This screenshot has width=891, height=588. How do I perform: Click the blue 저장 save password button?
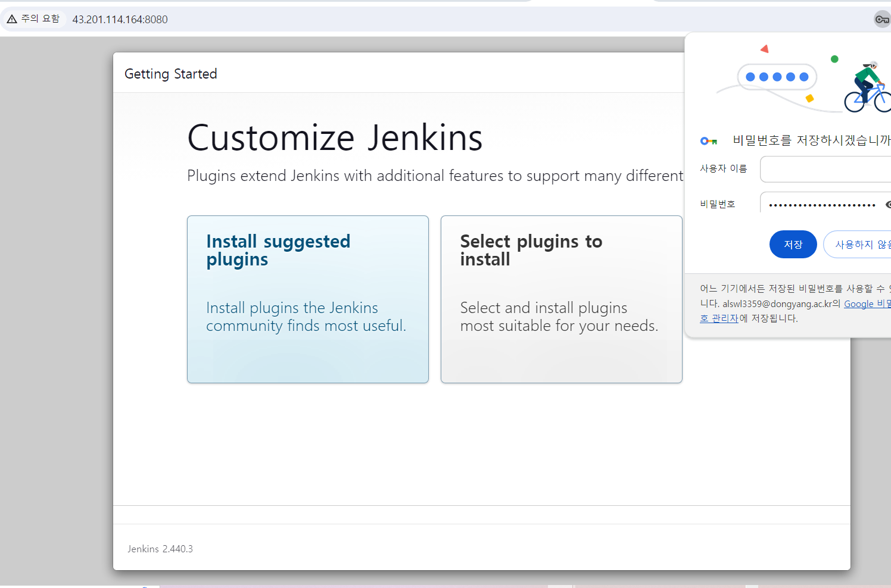pos(793,244)
